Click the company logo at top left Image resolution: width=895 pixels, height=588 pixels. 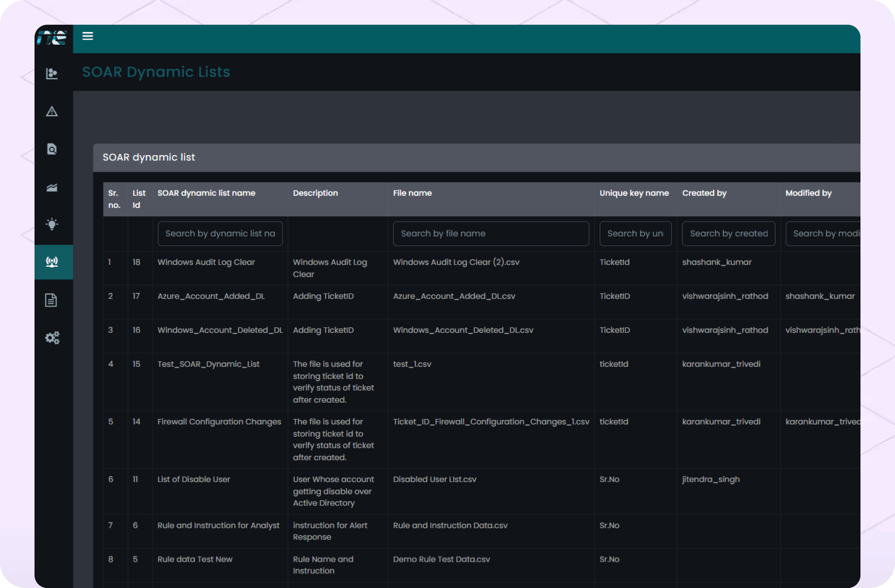[x=52, y=37]
